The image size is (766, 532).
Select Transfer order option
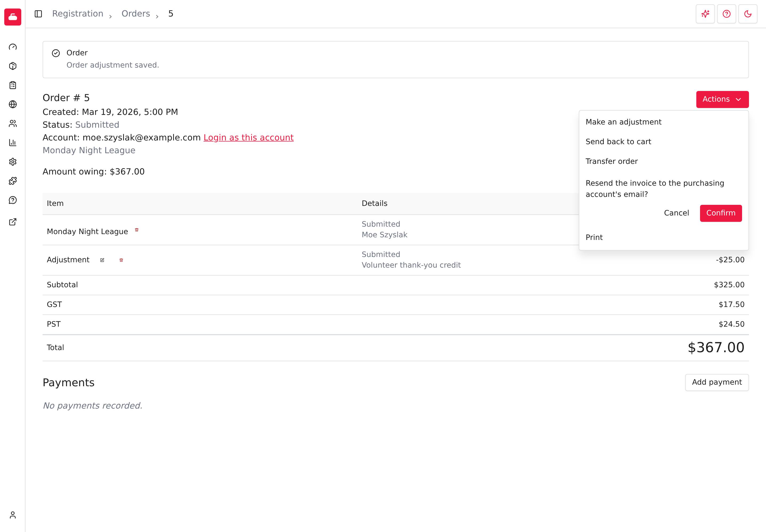click(664, 161)
